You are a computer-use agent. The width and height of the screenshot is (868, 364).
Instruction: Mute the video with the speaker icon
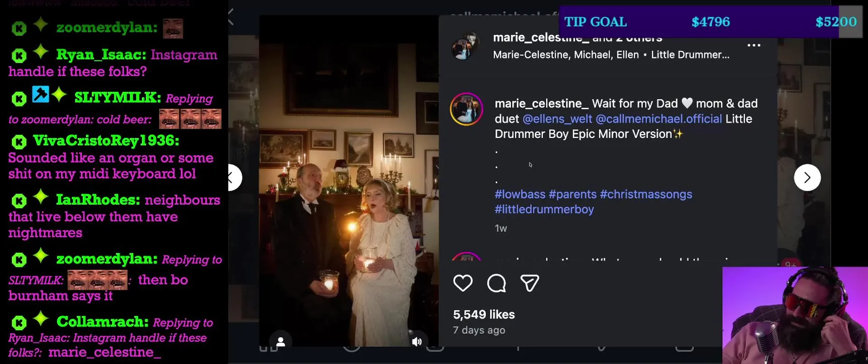417,342
